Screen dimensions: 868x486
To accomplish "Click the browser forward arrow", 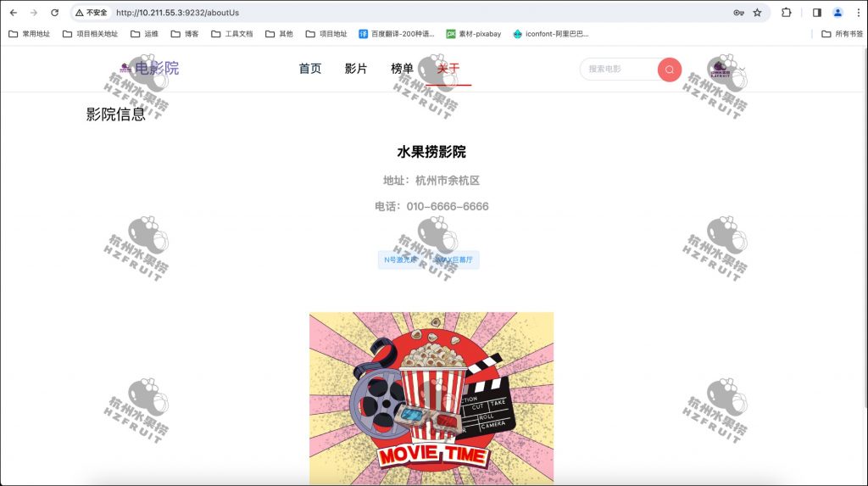I will 34,12.
